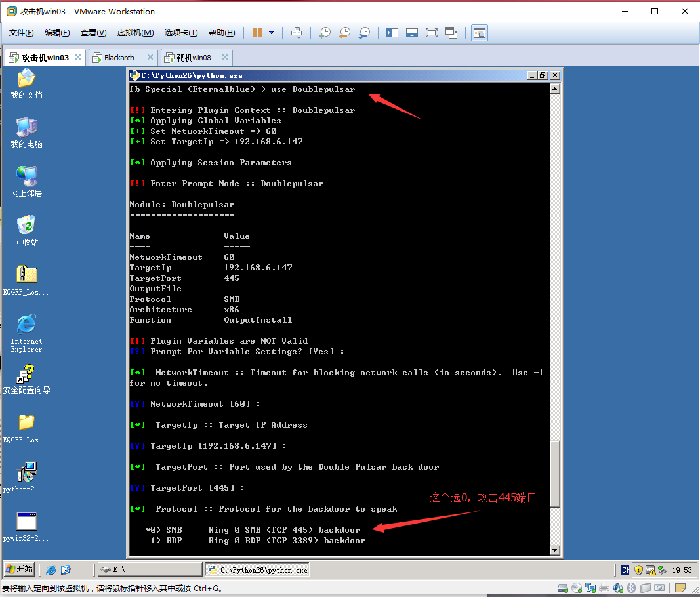Click hard disk status bar icon
This screenshot has height=597, width=700.
(x=563, y=588)
